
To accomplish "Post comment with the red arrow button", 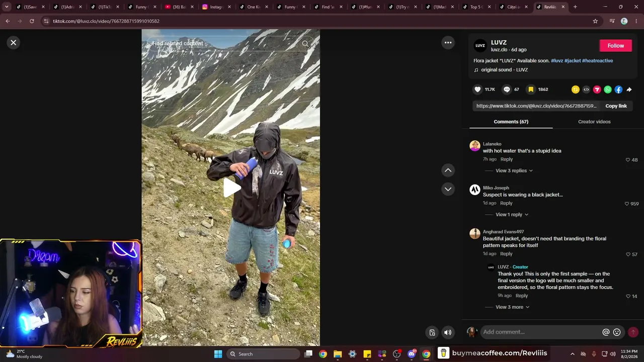I will (x=633, y=332).
